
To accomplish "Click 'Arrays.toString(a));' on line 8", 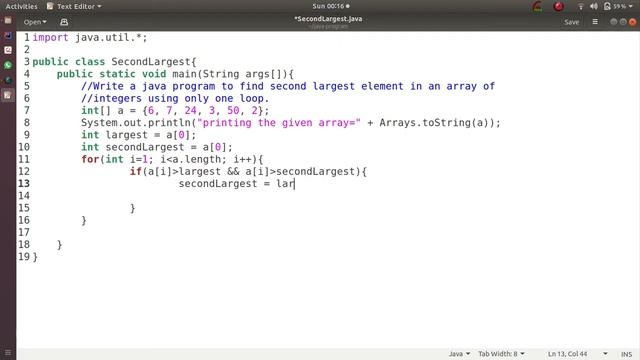I will pyautogui.click(x=440, y=123).
